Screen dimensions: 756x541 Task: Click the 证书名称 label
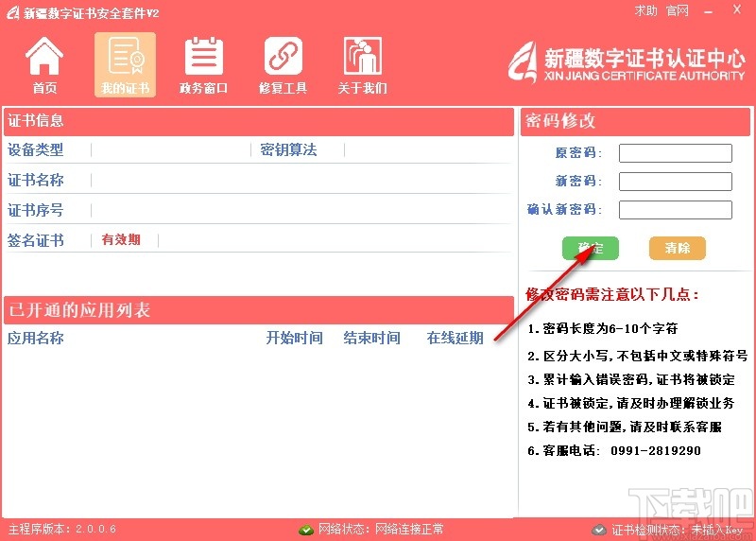[36, 180]
